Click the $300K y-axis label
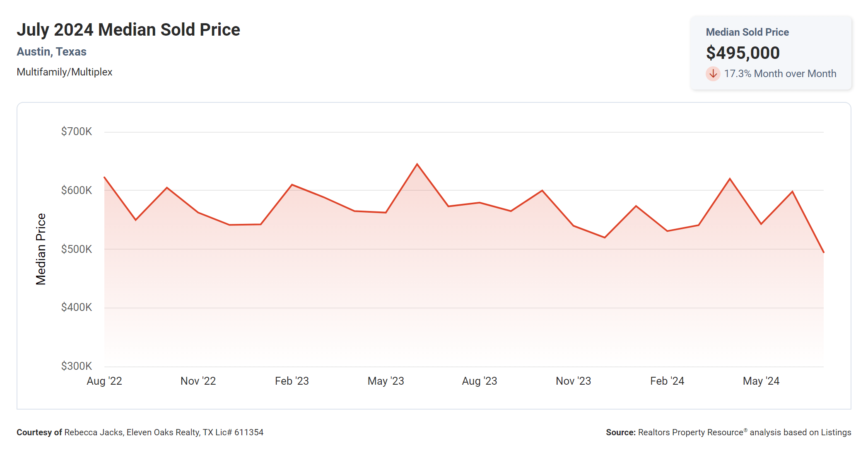 77,366
